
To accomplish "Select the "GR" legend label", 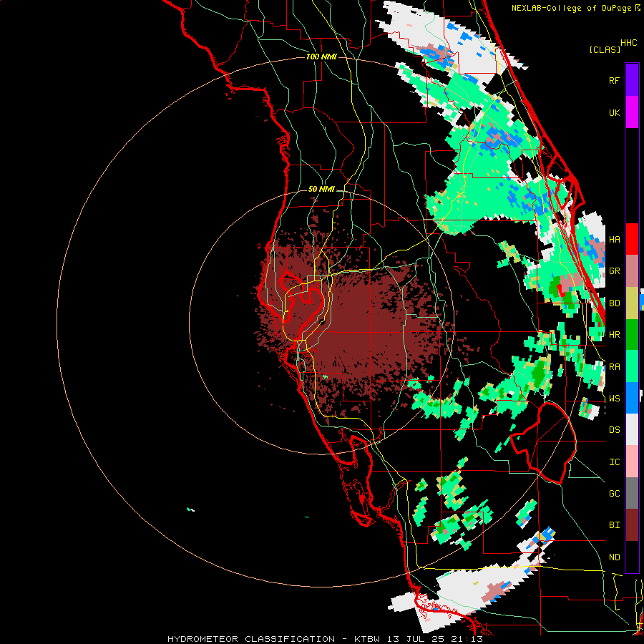I will coord(614,271).
